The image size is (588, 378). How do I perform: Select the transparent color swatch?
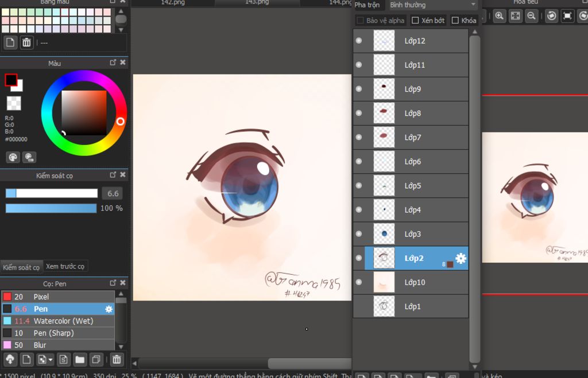click(x=14, y=103)
